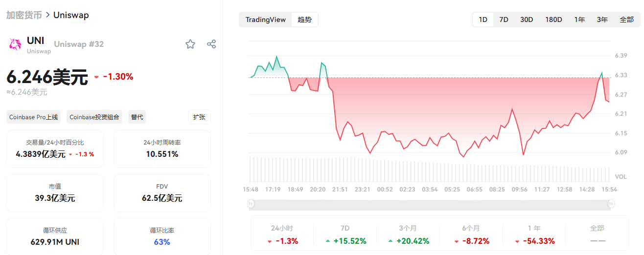The width and height of the screenshot is (644, 255).
Task: Click the red down arrow beside -1.30%
Action: tap(96, 77)
